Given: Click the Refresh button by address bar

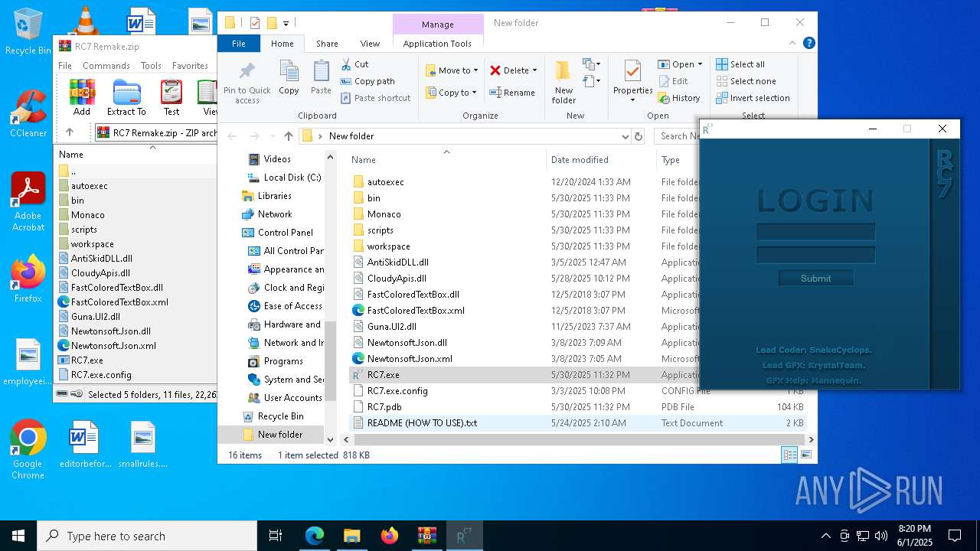Looking at the screenshot, I should tap(639, 136).
